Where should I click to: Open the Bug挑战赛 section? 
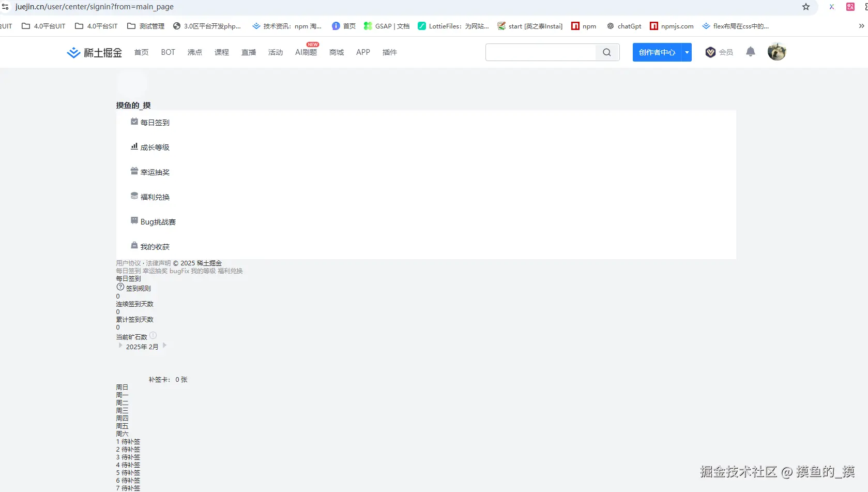[134, 220]
